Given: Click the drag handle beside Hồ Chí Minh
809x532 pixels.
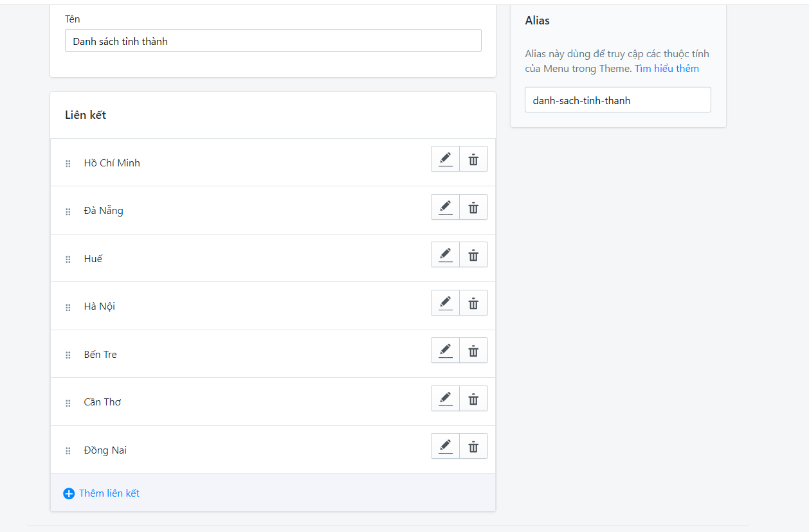Looking at the screenshot, I should click(x=68, y=164).
